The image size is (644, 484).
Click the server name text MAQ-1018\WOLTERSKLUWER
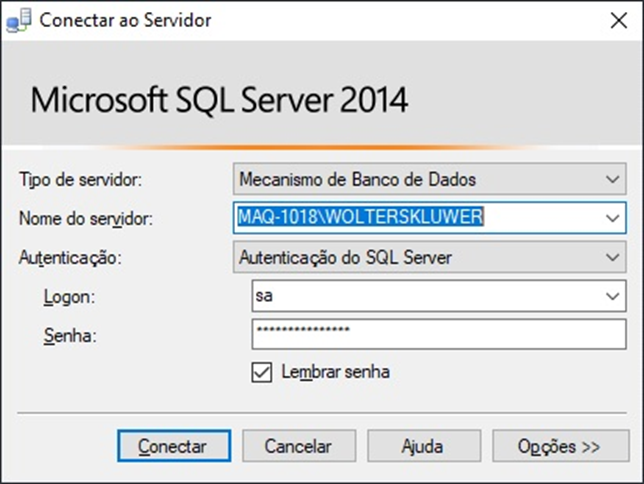click(361, 217)
